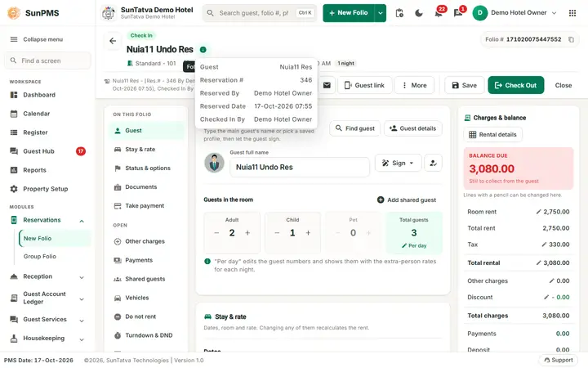Open the apps grid icon

point(572,13)
